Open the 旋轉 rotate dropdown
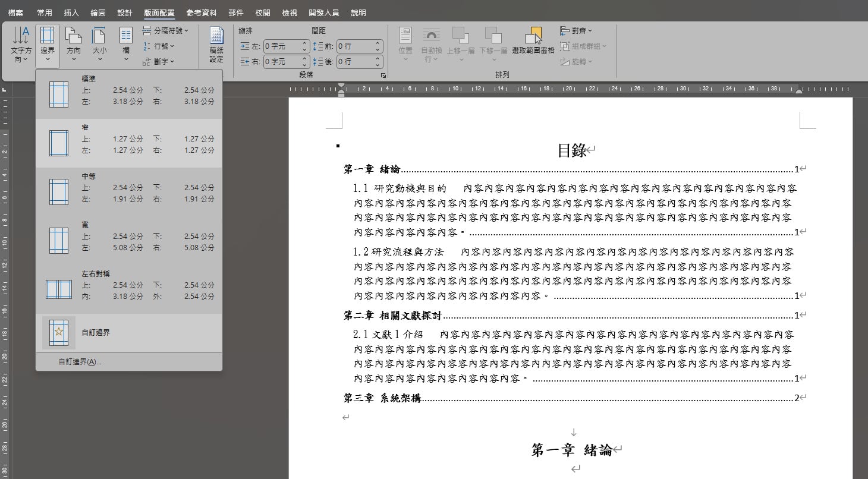Screen dimensions: 868x479 (576, 61)
